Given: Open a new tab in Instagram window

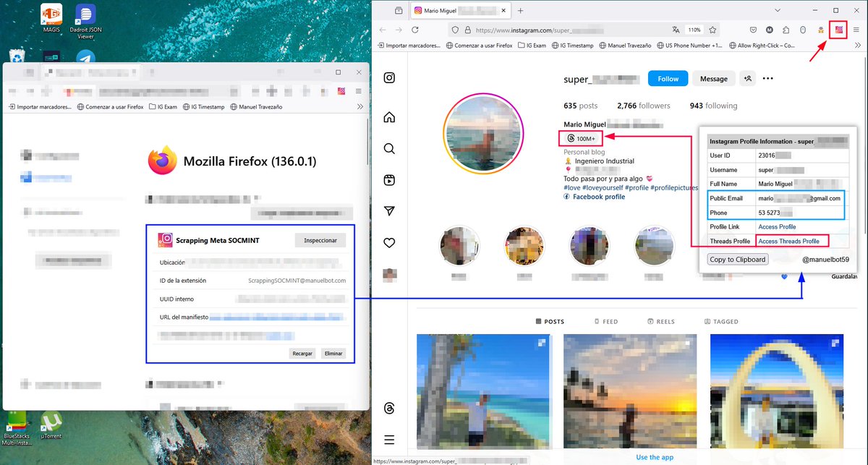Looking at the screenshot, I should coord(520,11).
